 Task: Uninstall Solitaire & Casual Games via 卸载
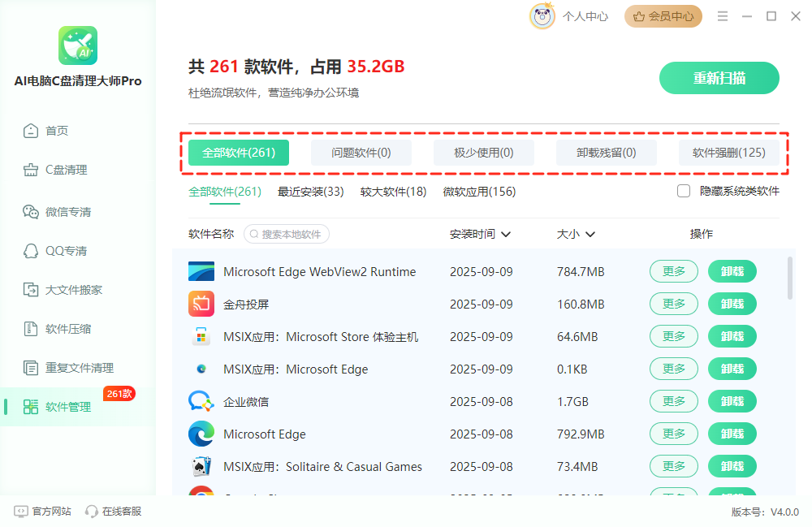click(732, 466)
